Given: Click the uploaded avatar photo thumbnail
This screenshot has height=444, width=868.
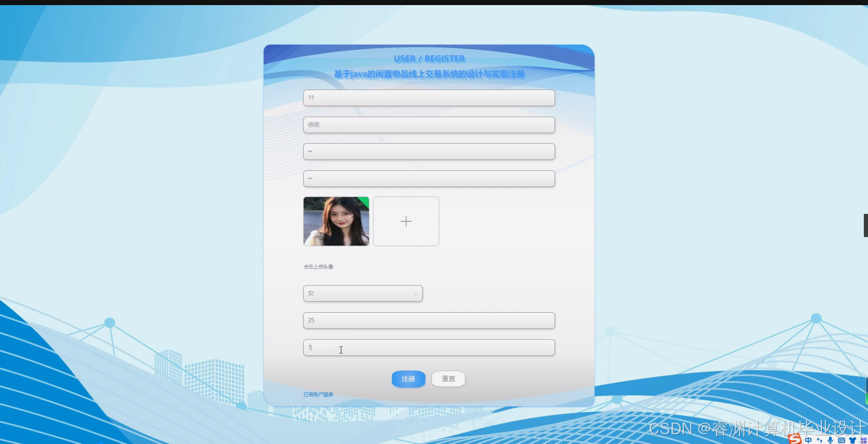Looking at the screenshot, I should point(336,221).
